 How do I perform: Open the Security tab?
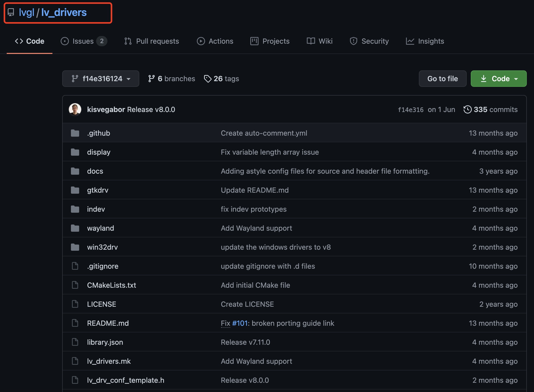(x=369, y=41)
